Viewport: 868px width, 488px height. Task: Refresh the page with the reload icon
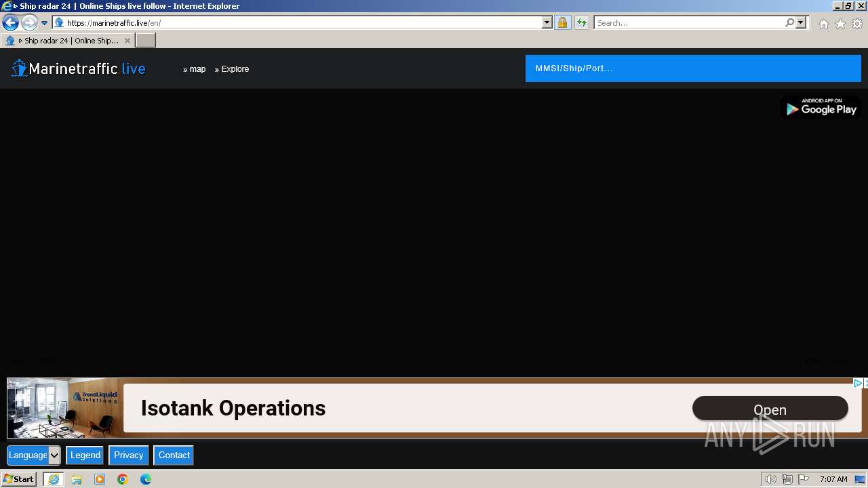(x=582, y=22)
